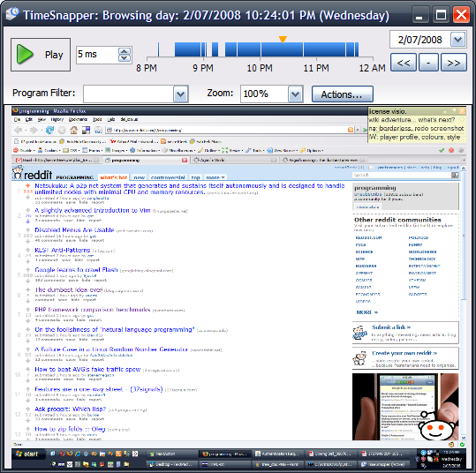Viewport: 476px width, 473px height.
Task: Open the History menu in Firefox
Action: tap(57, 119)
